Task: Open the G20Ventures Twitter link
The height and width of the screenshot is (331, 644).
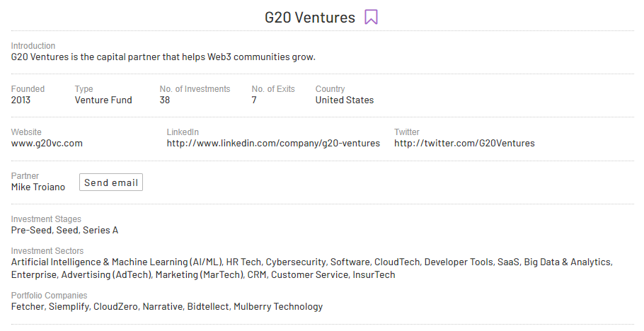Action: point(464,144)
